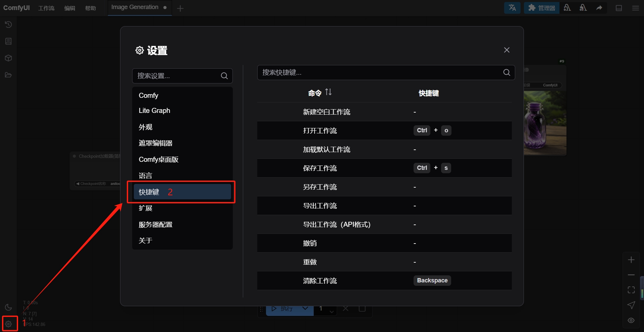Open the 服务器配置 settings category
This screenshot has height=332, width=644.
coord(182,224)
